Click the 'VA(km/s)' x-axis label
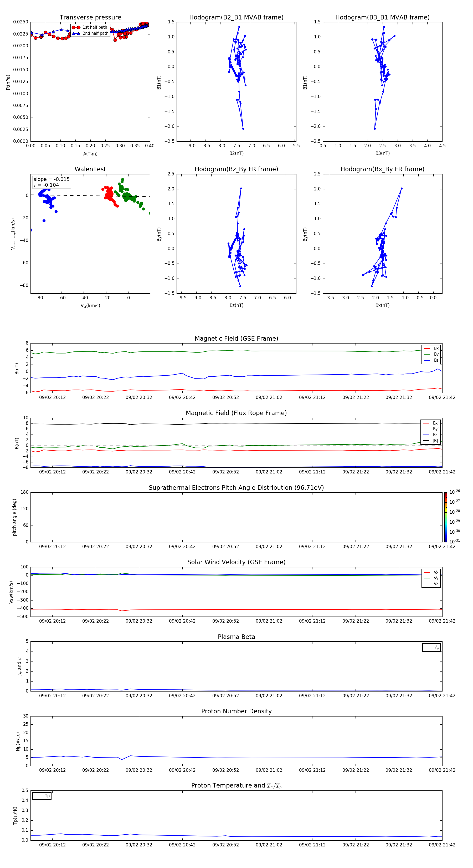Image resolution: width=473 pixels, height=868 pixels. click(x=90, y=306)
